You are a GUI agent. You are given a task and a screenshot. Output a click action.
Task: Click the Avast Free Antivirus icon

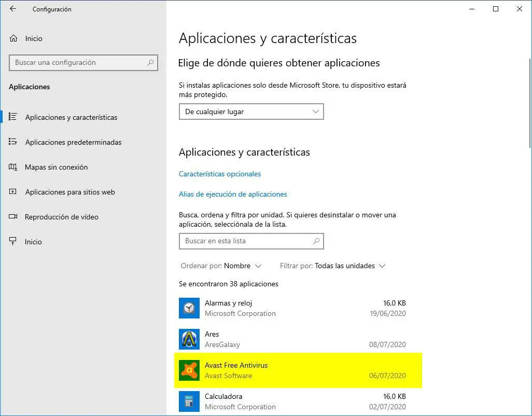[189, 370]
